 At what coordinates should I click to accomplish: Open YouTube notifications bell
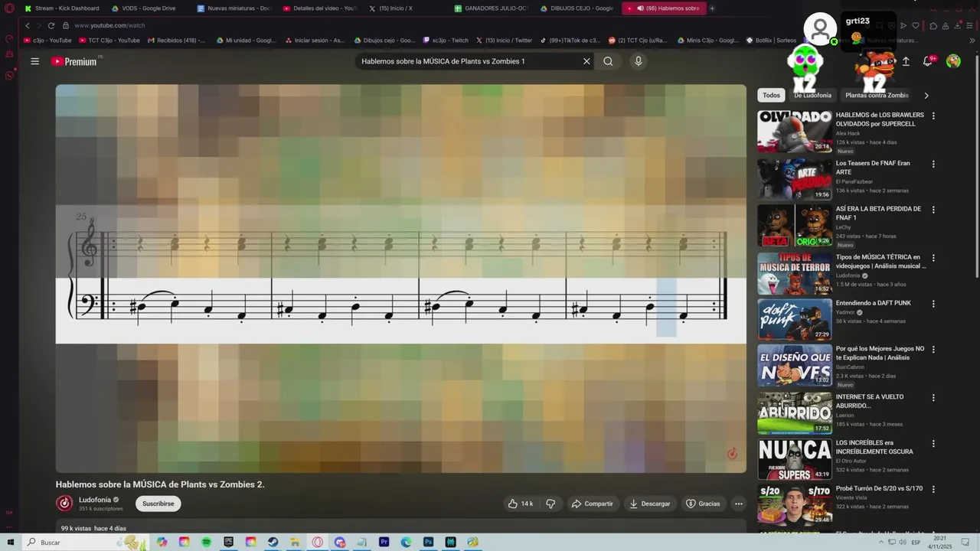coord(928,61)
